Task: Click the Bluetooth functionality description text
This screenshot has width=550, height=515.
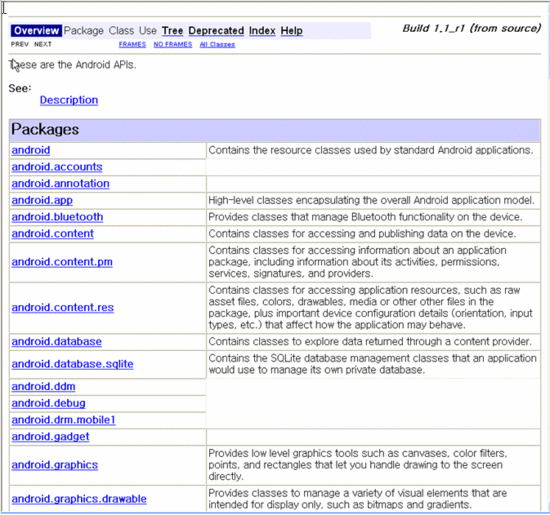Action: pos(365,217)
